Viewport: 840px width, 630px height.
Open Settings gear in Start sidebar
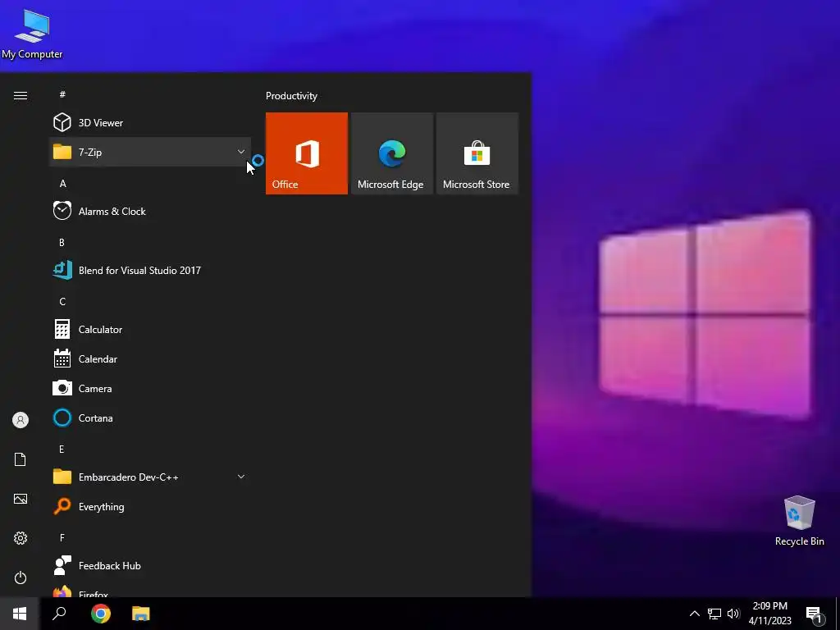pyautogui.click(x=21, y=538)
